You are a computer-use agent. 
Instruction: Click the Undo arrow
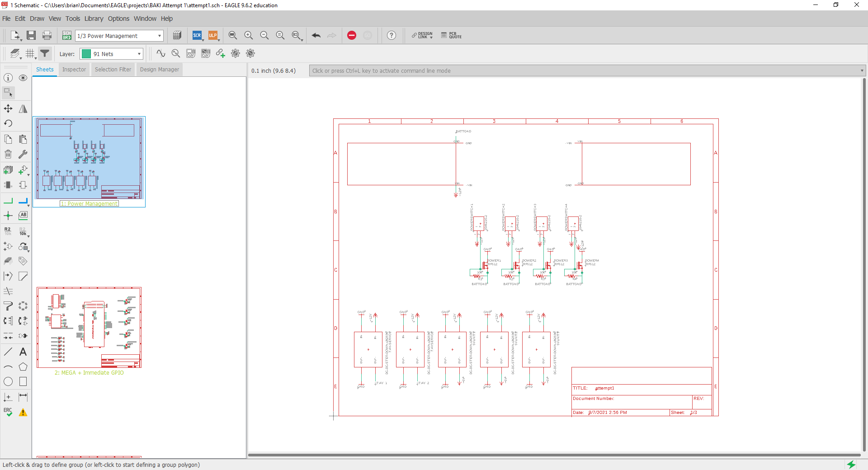point(316,36)
